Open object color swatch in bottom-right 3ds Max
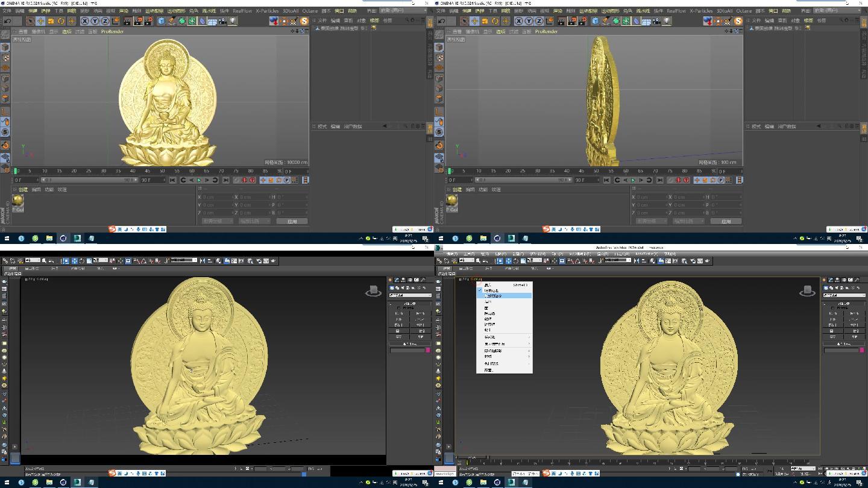This screenshot has width=868, height=488. (x=862, y=349)
